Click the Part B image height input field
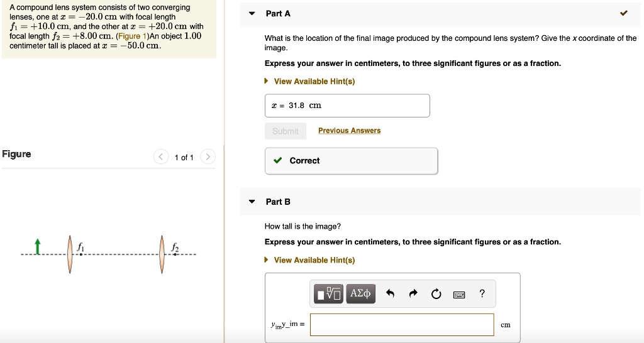Screen dimensions: 644x343 pyautogui.click(x=402, y=325)
